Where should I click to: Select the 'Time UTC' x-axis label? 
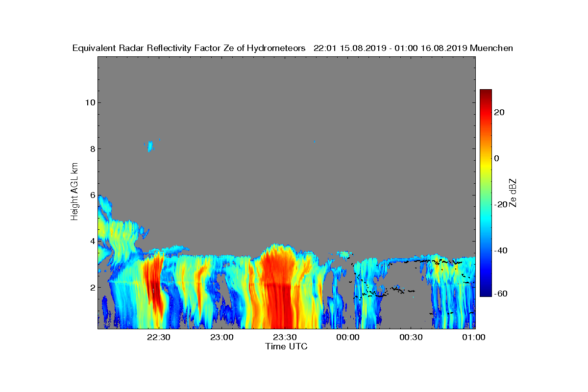pos(287,346)
